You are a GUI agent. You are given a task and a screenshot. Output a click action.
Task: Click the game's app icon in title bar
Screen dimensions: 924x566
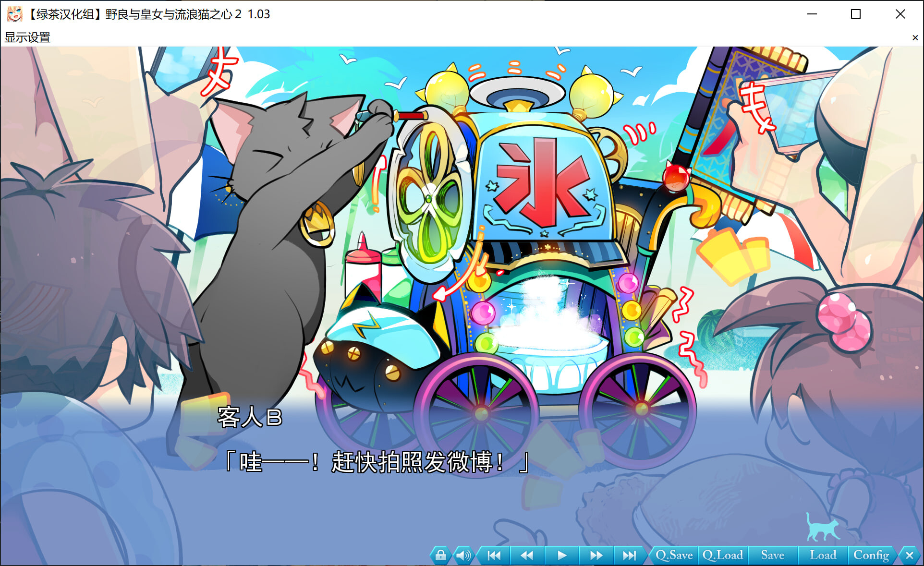click(x=14, y=14)
